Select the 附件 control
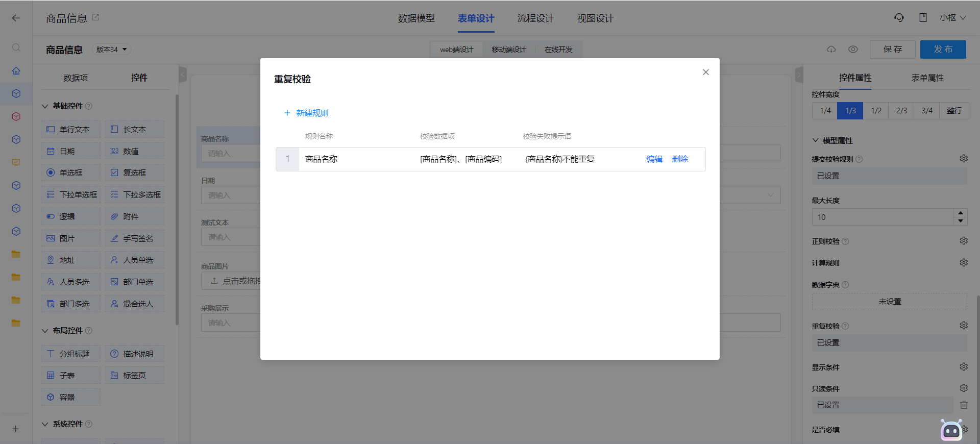 point(135,216)
